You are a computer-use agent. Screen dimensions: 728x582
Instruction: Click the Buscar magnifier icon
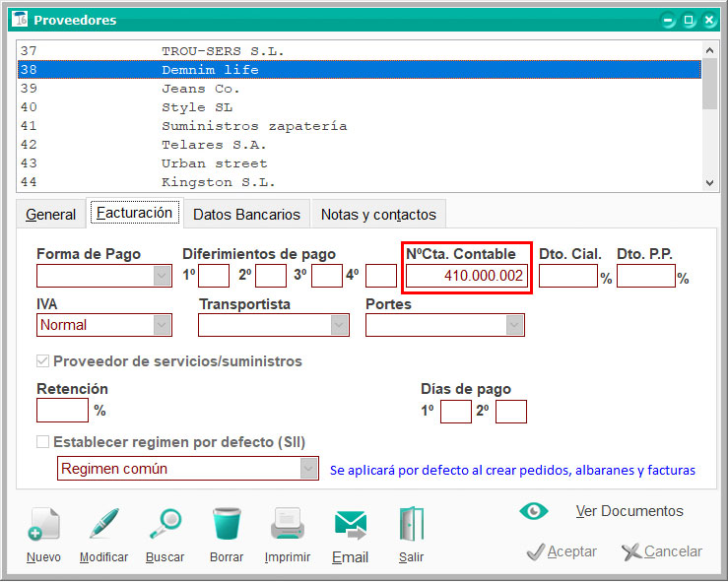tap(165, 524)
